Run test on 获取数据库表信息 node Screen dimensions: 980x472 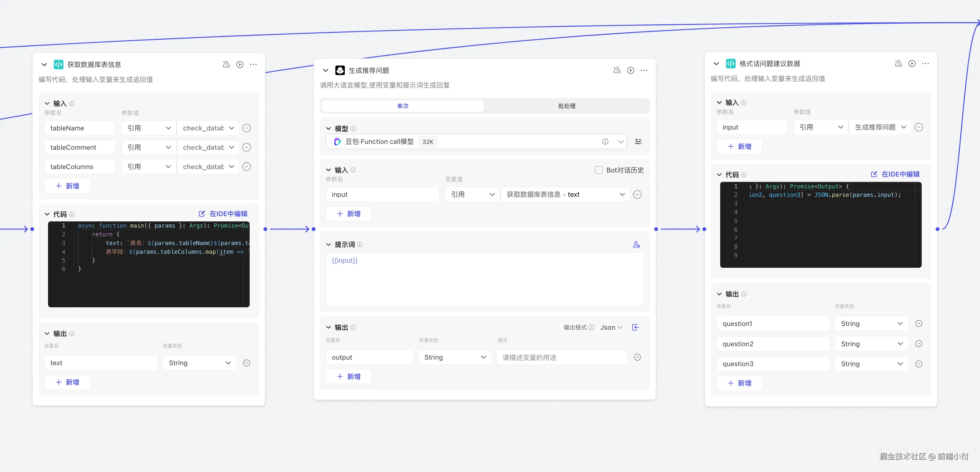pos(240,65)
